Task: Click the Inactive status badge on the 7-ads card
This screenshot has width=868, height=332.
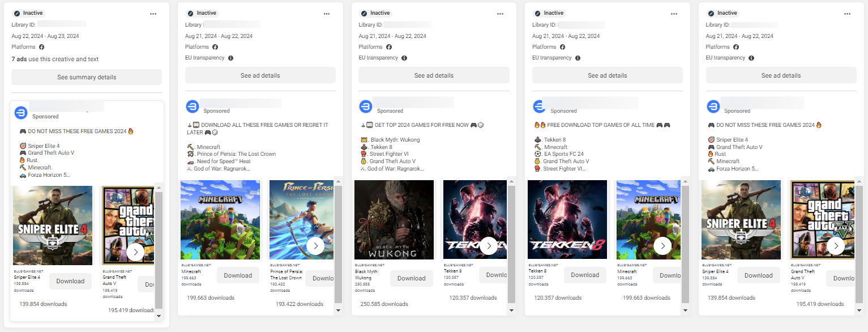Action: point(28,13)
